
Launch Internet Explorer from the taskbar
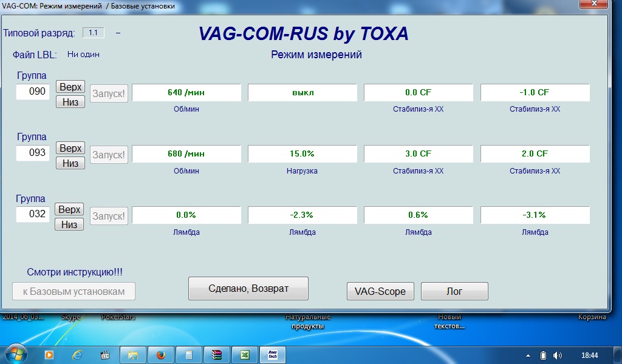pos(77,355)
